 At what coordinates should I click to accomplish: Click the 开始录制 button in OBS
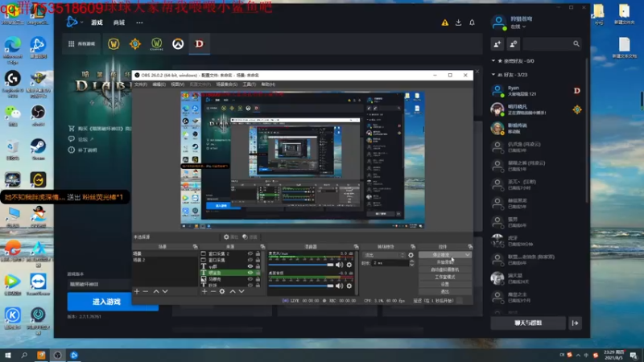[445, 262]
